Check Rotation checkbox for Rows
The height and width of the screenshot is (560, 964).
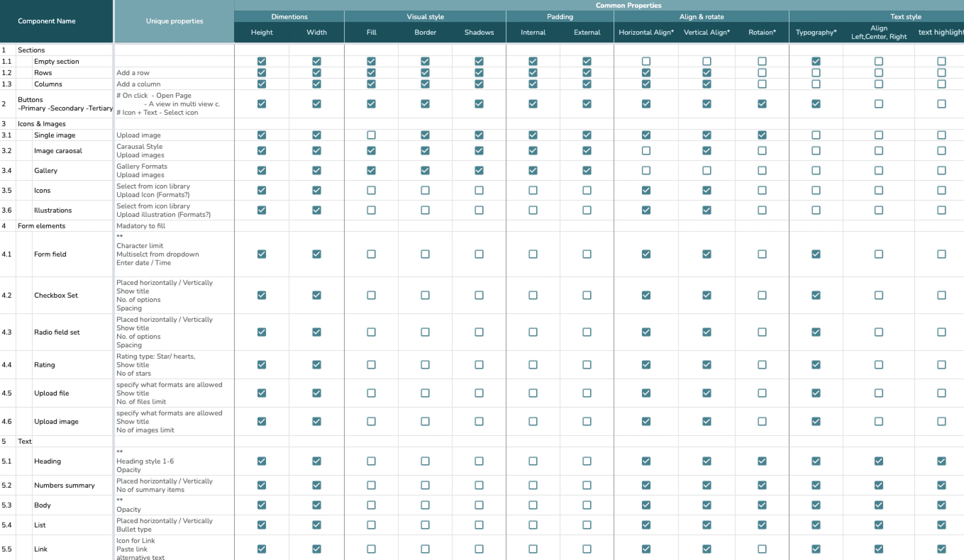click(x=762, y=73)
